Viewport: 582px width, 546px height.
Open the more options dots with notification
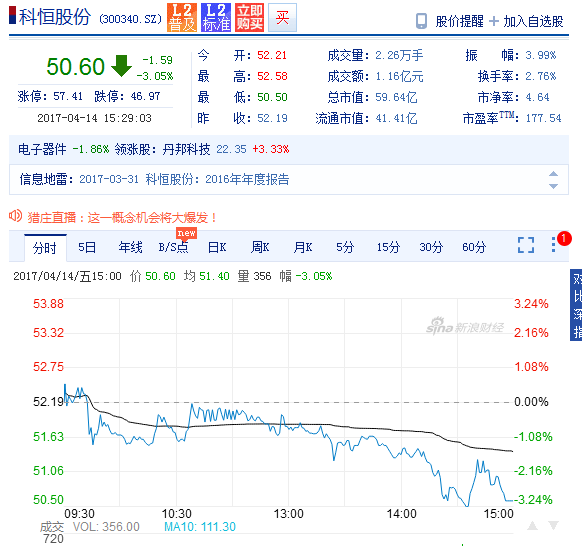[553, 245]
